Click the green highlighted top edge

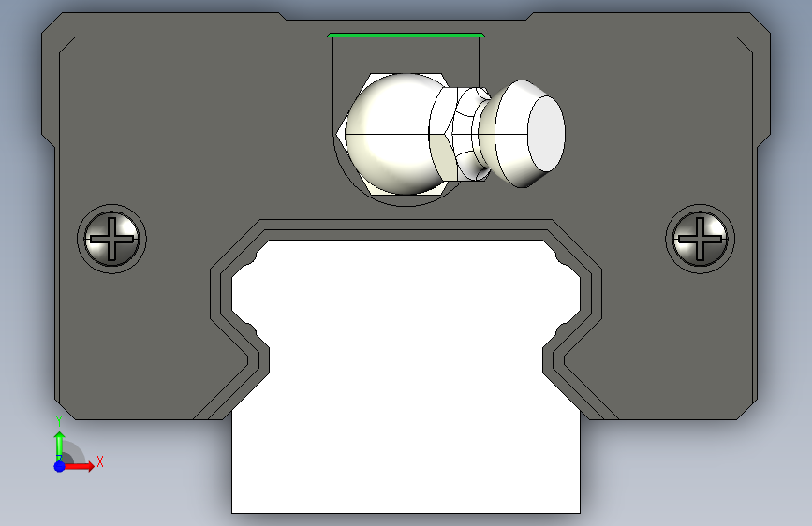tap(406, 36)
